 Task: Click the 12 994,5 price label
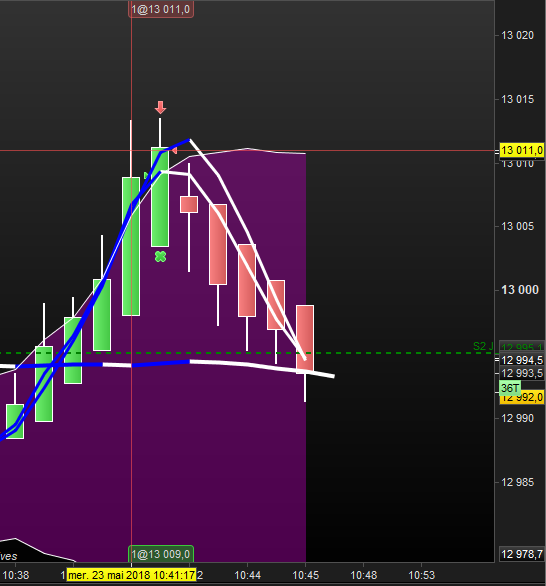point(522,360)
